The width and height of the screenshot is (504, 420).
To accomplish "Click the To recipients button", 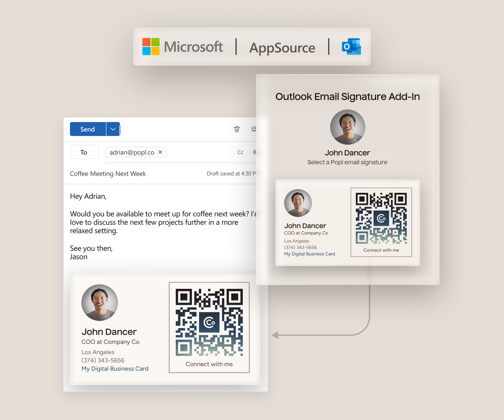I will click(x=84, y=152).
